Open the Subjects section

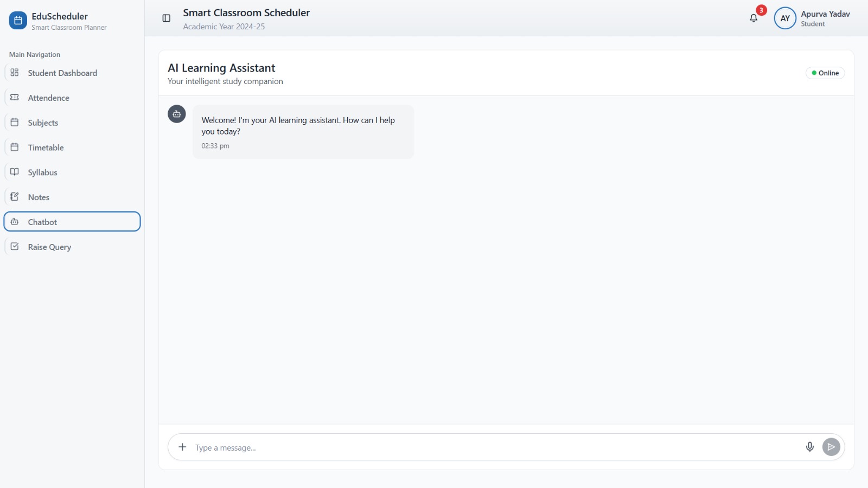(72, 123)
